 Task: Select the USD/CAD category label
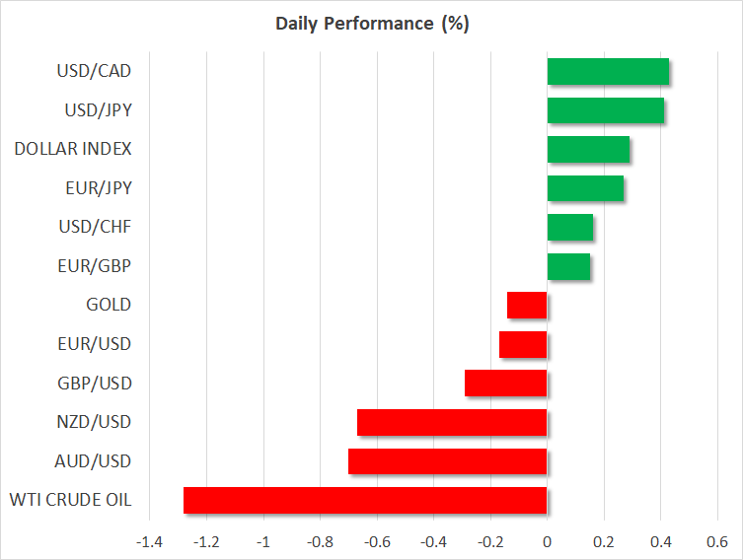(95, 72)
